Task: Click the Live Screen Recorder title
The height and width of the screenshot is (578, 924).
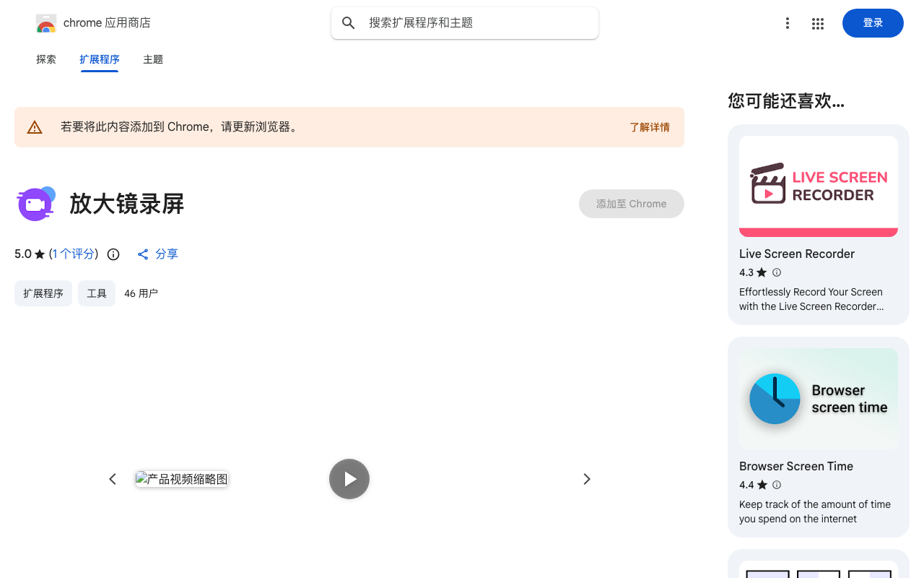Action: pyautogui.click(x=797, y=254)
